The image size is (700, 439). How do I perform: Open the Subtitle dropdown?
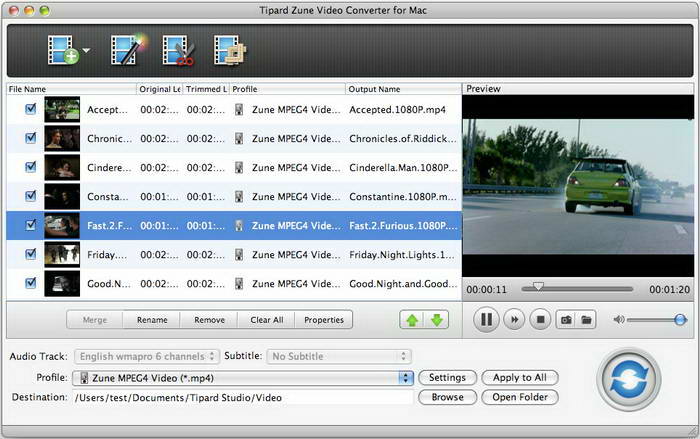tap(339, 356)
